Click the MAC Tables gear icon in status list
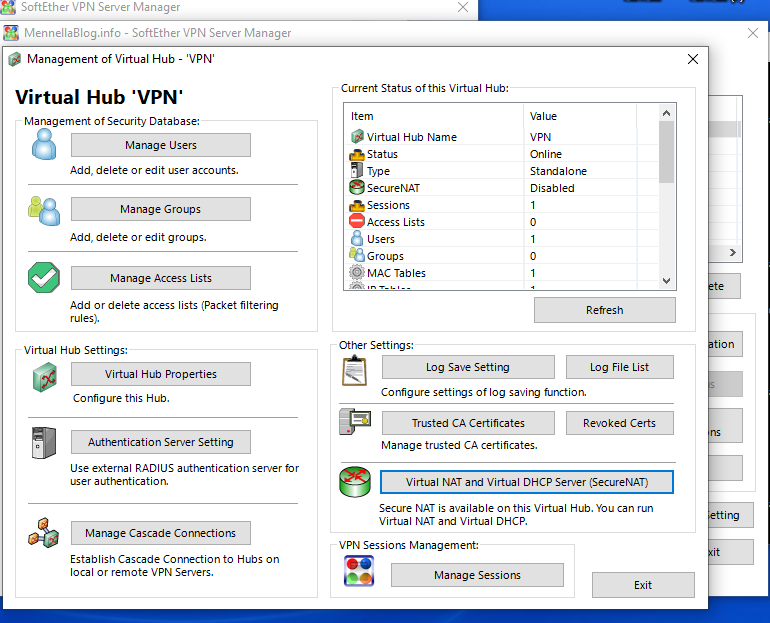Screen dimensions: 770x623 (357, 272)
